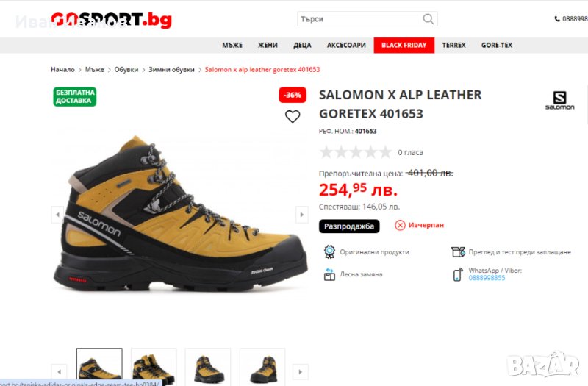The image size is (588, 386).
Task: Click the search magnifier icon
Action: tap(428, 19)
